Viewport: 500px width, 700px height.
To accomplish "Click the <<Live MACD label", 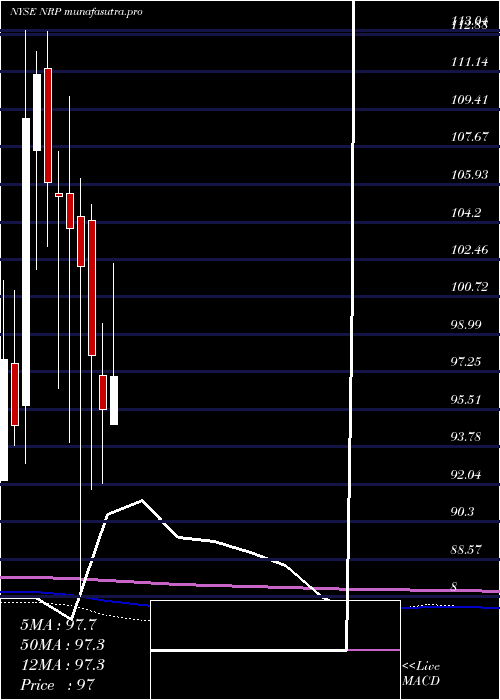I will point(421,674).
